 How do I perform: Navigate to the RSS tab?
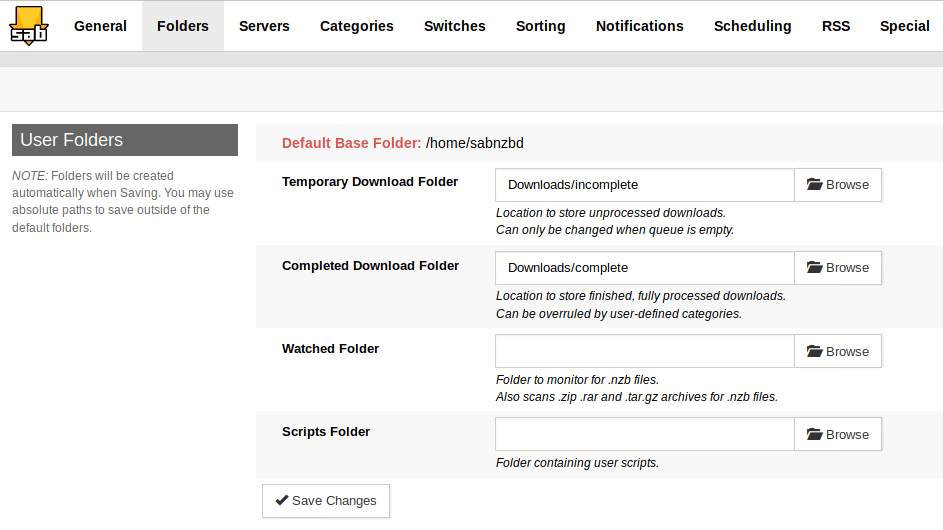(836, 26)
